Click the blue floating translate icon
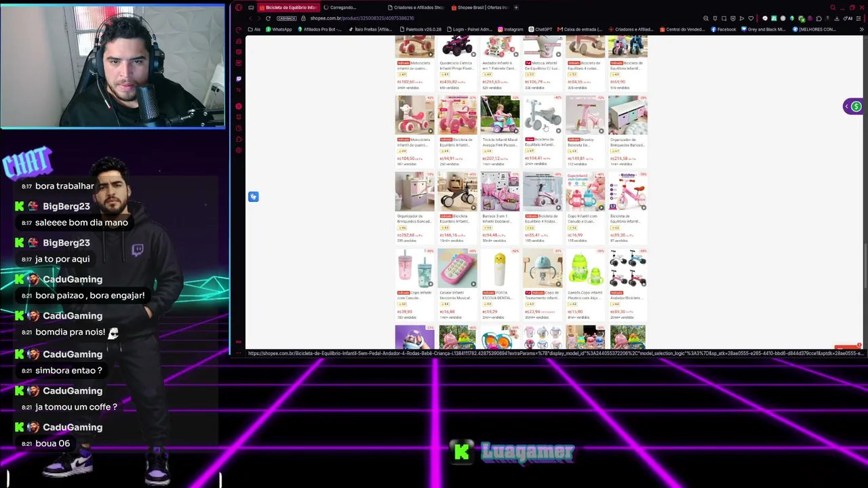Image resolution: width=868 pixels, height=488 pixels. point(253,197)
